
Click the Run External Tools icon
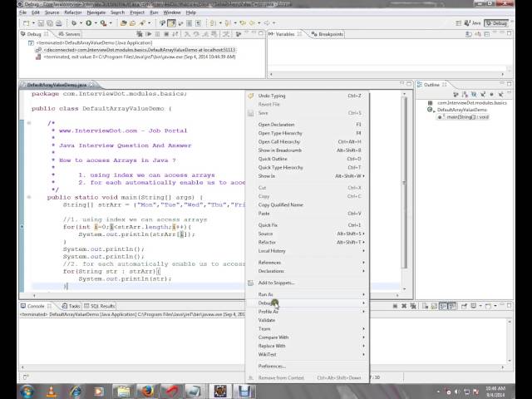103,23
